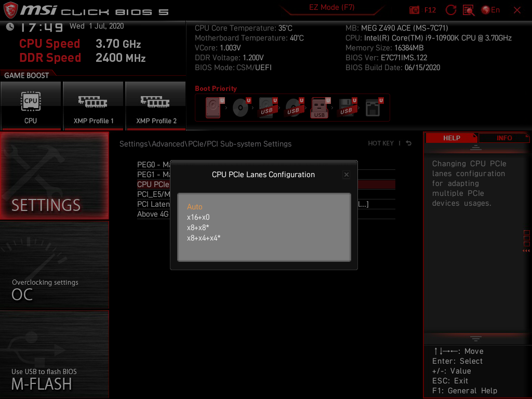The image size is (532, 399).
Task: Click the restart icon in the title bar
Action: click(x=451, y=10)
